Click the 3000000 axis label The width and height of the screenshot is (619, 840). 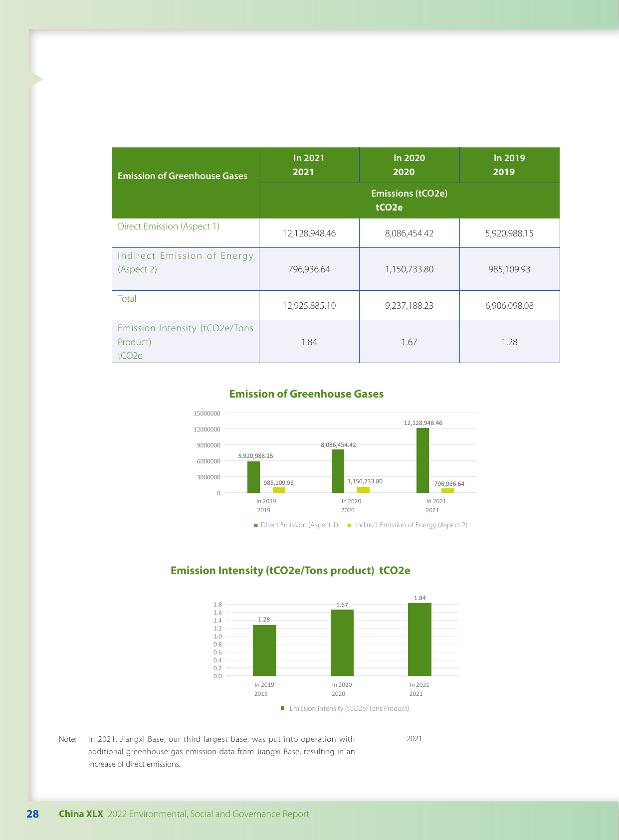point(208,477)
